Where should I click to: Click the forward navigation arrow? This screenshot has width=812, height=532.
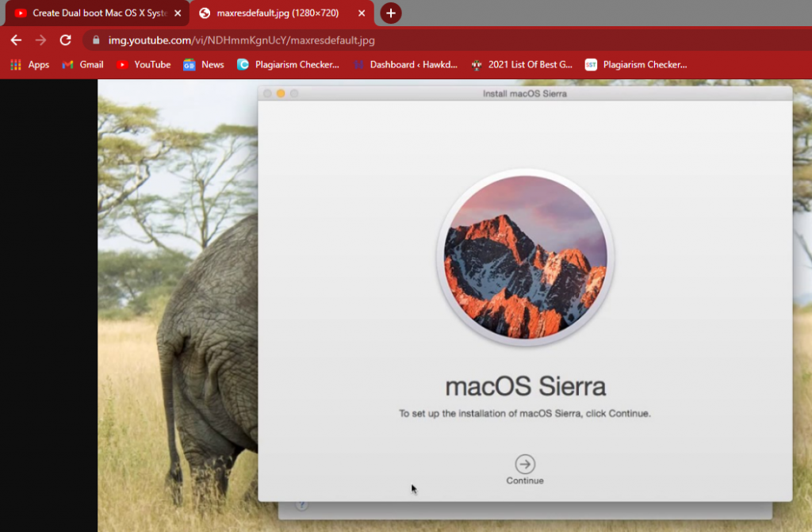pos(40,40)
